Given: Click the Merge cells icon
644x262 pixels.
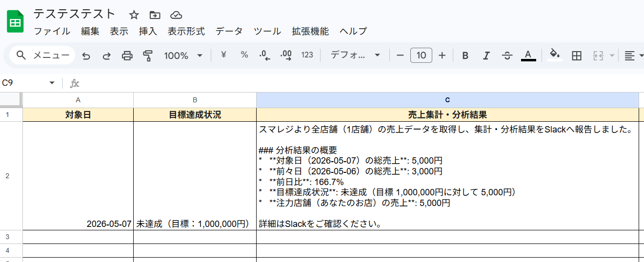Looking at the screenshot, I should click(x=598, y=56).
